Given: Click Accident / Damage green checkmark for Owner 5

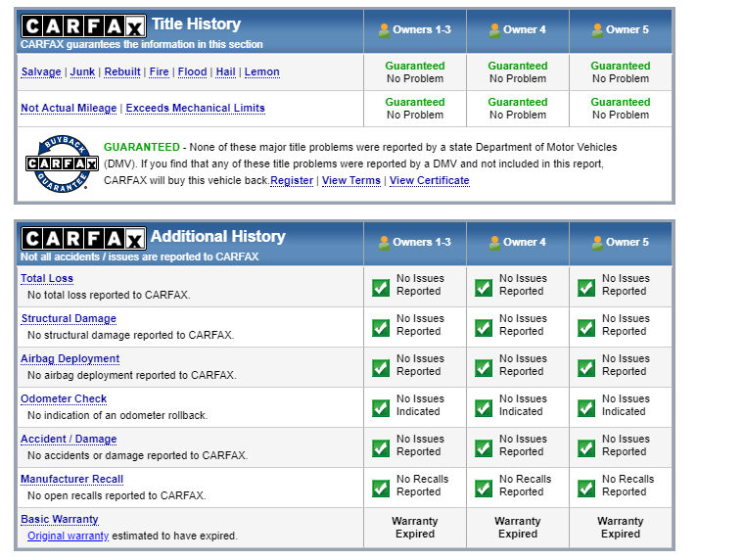Looking at the screenshot, I should pos(586,448).
